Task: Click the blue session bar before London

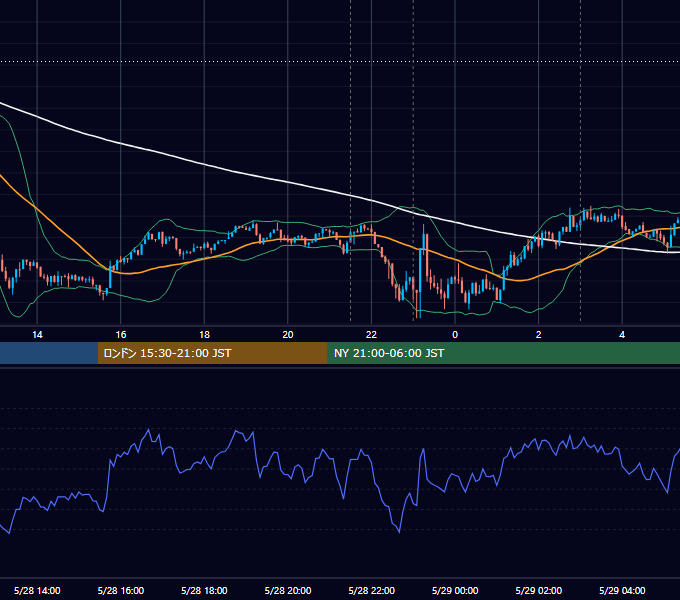Action: coord(49,353)
